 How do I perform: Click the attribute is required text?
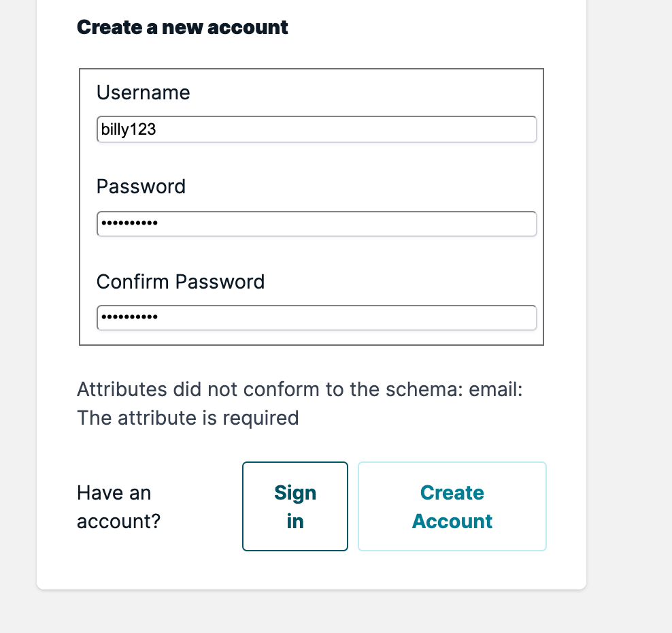pyautogui.click(x=188, y=418)
